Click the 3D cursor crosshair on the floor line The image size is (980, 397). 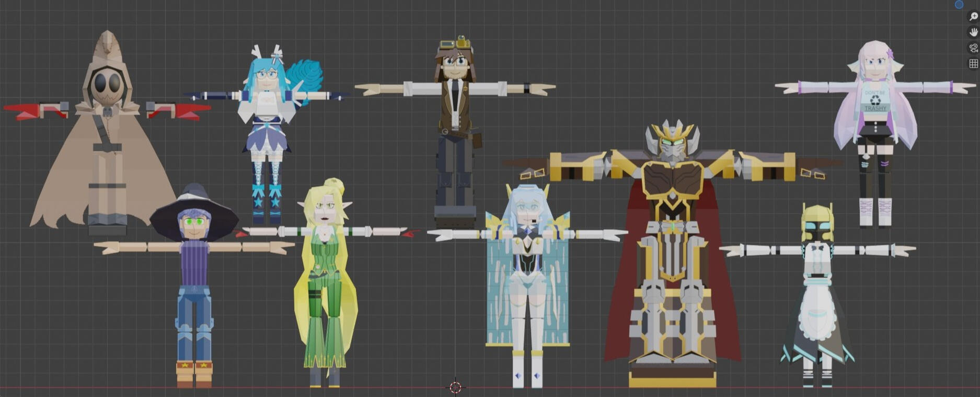click(455, 387)
